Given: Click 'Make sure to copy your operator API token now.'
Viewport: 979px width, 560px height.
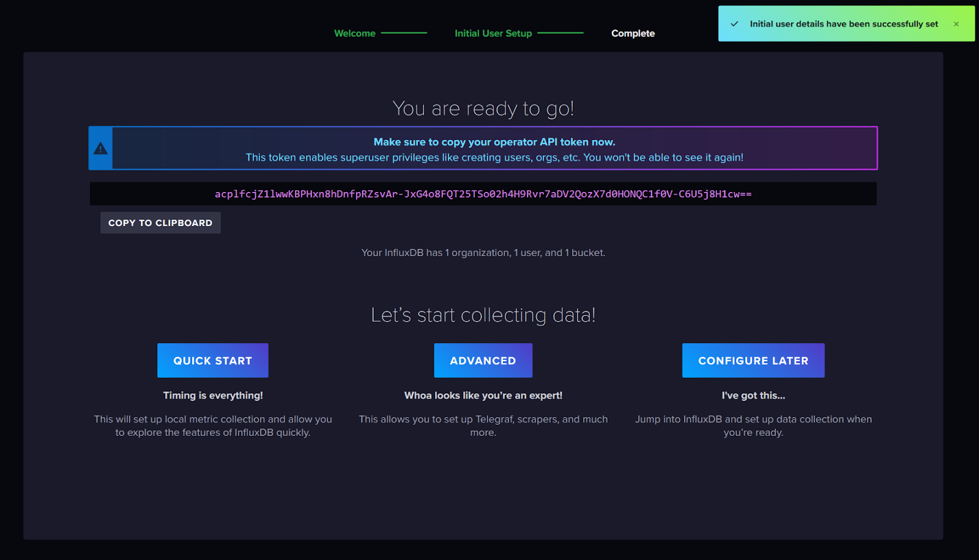Looking at the screenshot, I should coord(494,142).
